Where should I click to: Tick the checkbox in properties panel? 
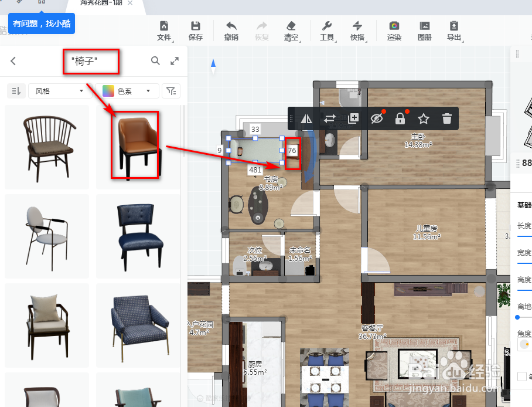click(x=522, y=376)
